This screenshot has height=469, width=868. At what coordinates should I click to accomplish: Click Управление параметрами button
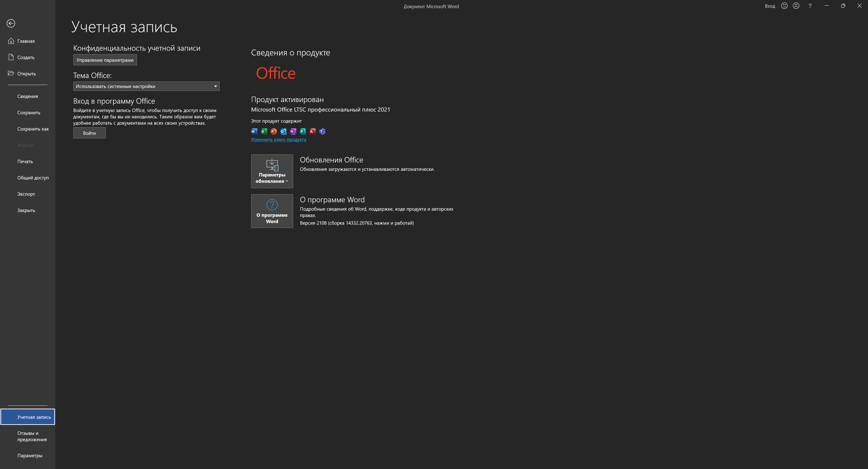tap(105, 60)
